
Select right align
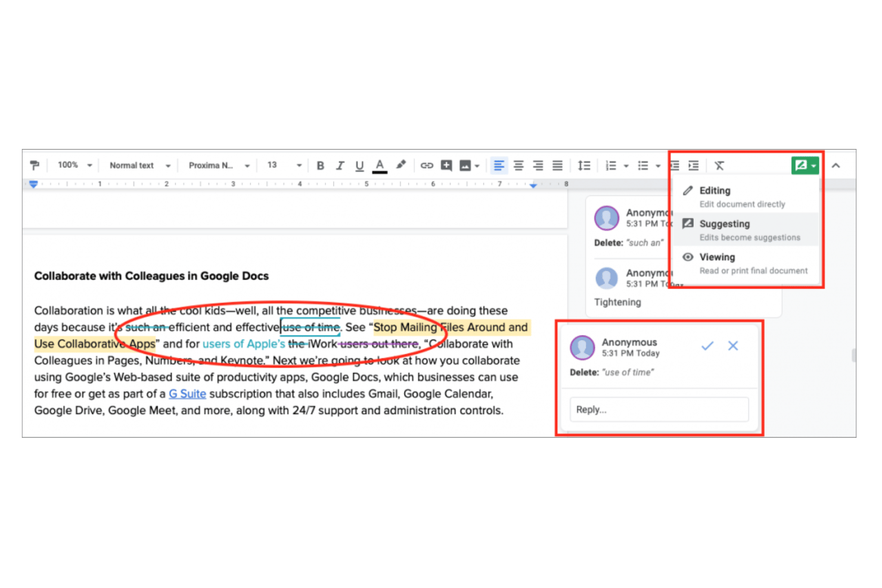tap(538, 166)
